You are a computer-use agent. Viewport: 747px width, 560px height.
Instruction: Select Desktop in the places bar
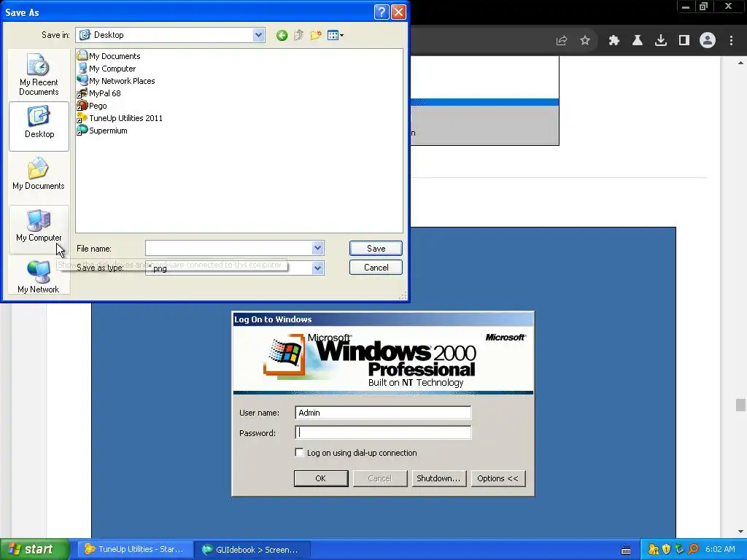point(39,125)
